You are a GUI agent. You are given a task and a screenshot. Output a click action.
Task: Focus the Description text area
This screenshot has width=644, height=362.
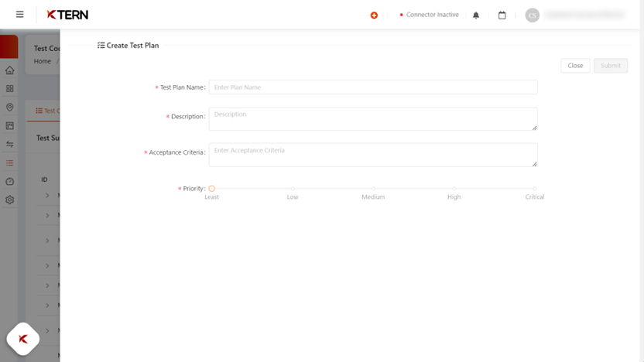373,119
